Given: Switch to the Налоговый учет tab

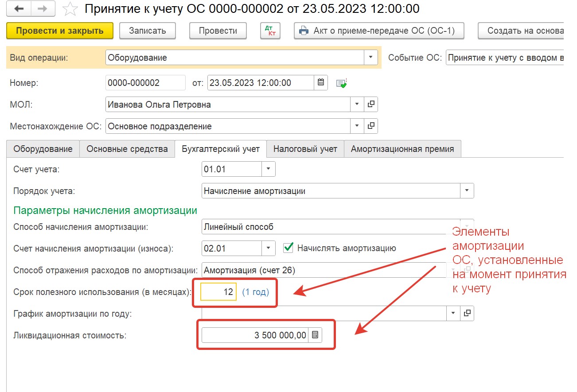Looking at the screenshot, I should point(305,149).
